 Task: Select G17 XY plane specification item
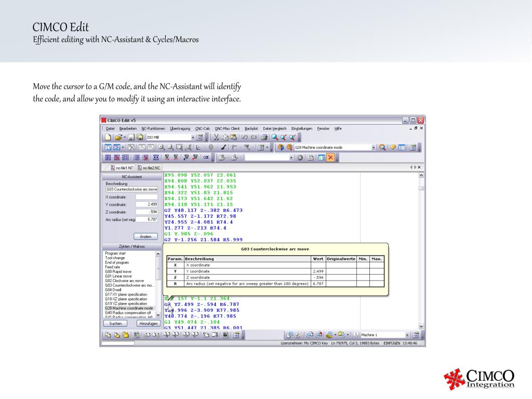pyautogui.click(x=126, y=295)
